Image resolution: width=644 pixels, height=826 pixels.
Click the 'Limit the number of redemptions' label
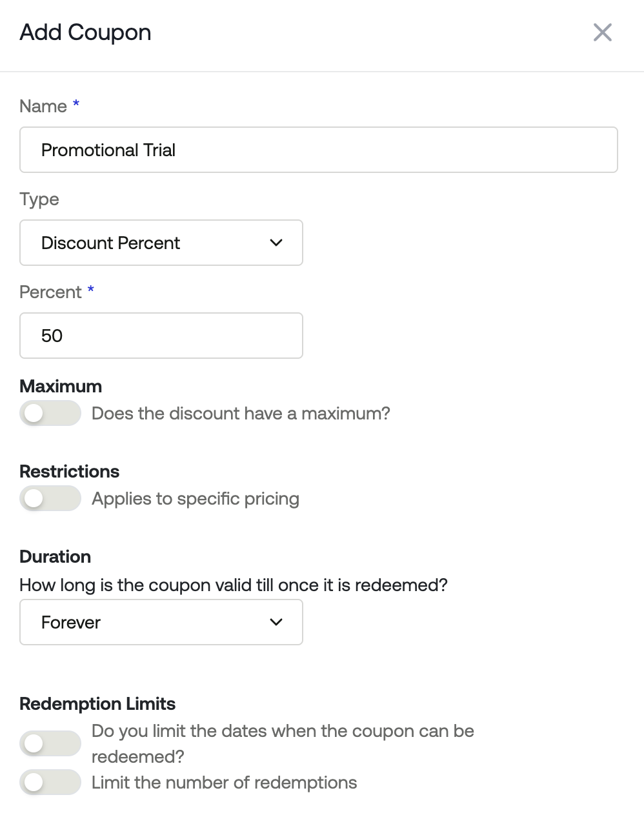pos(224,783)
